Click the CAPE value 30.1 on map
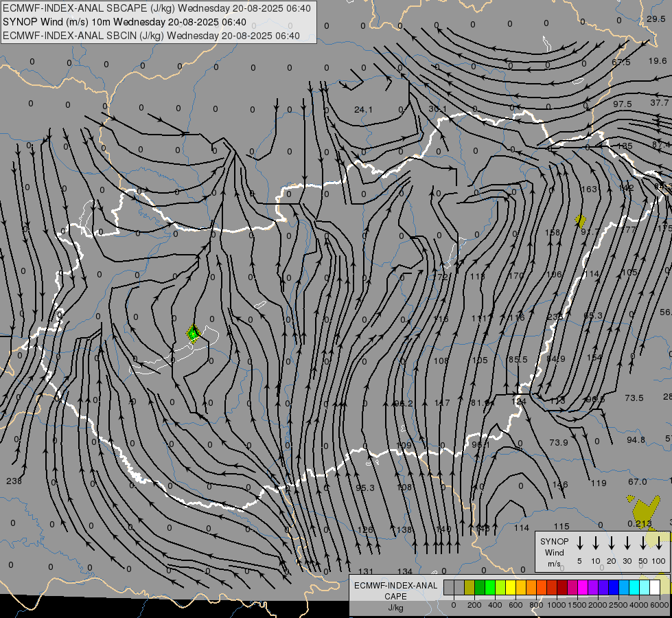Image resolution: width=672 pixels, height=618 pixels. point(437,109)
